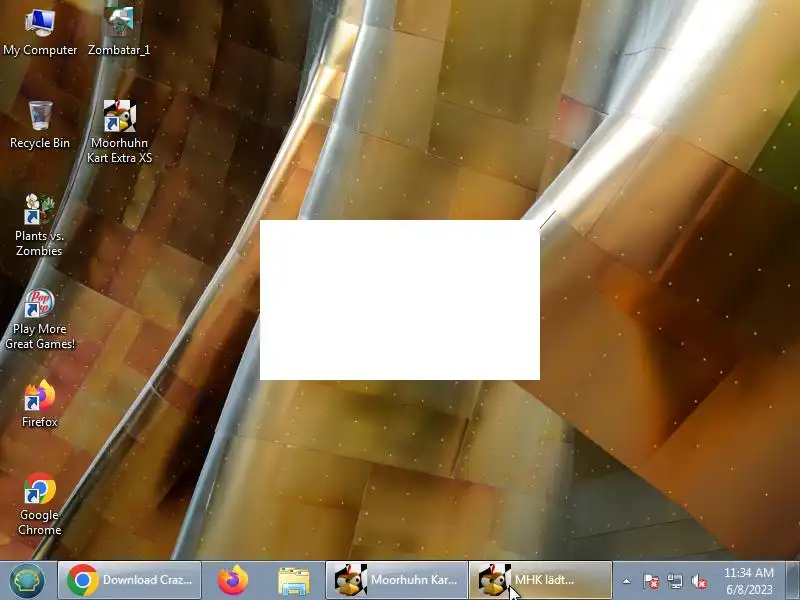Launch Firefox from the taskbar

(x=233, y=580)
